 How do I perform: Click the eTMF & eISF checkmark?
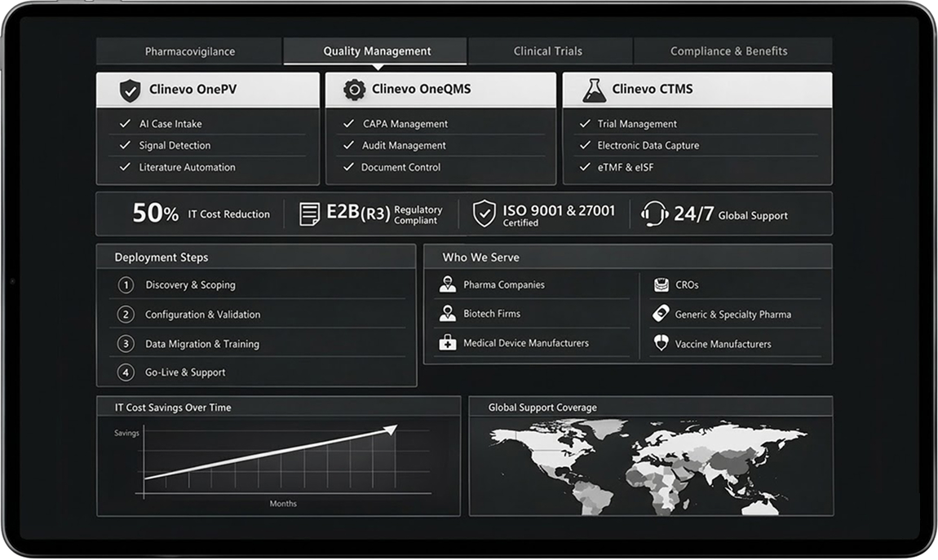585,167
